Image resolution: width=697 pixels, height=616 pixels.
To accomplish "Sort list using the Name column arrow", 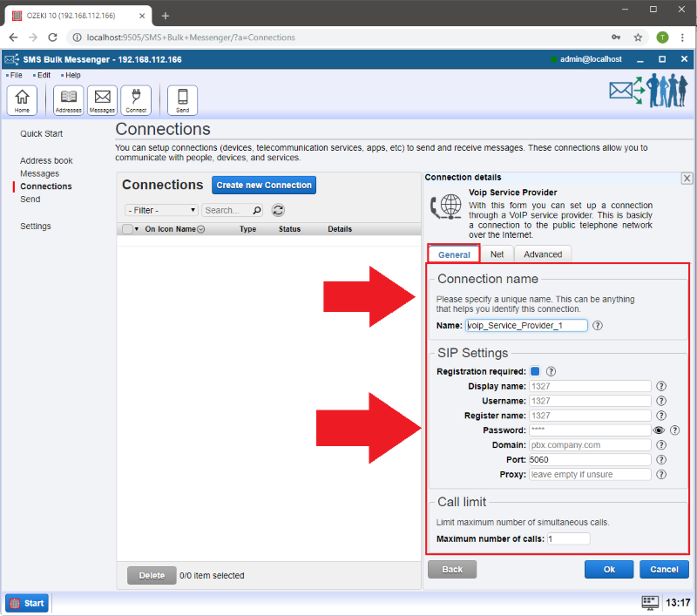I will point(201,229).
